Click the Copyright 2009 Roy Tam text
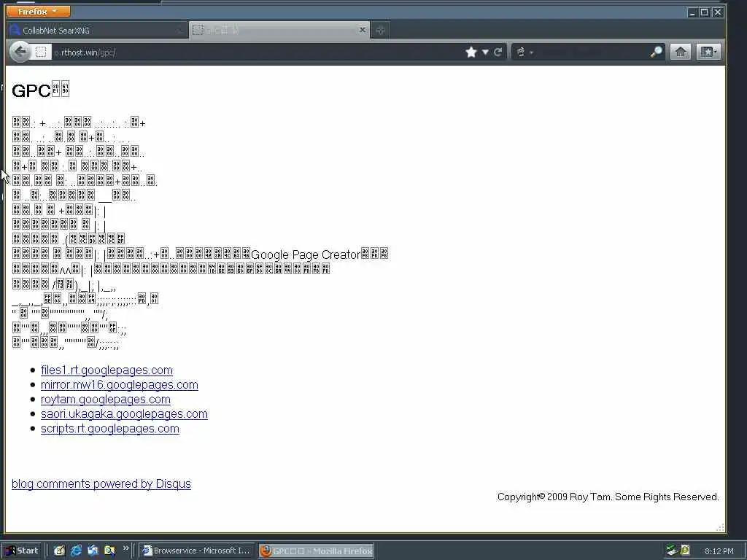The image size is (747, 560). 608,497
